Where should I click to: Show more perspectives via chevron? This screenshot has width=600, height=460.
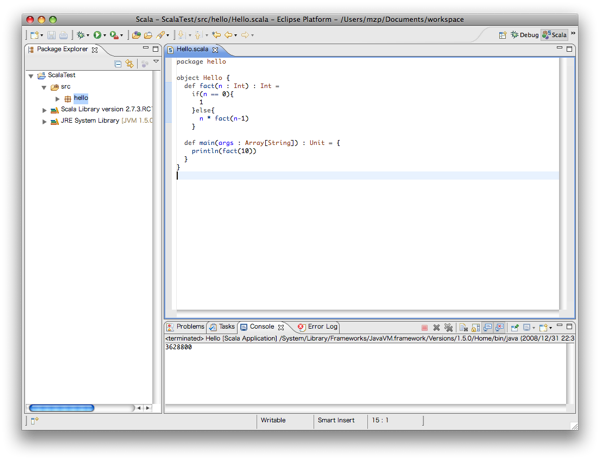[x=573, y=33]
